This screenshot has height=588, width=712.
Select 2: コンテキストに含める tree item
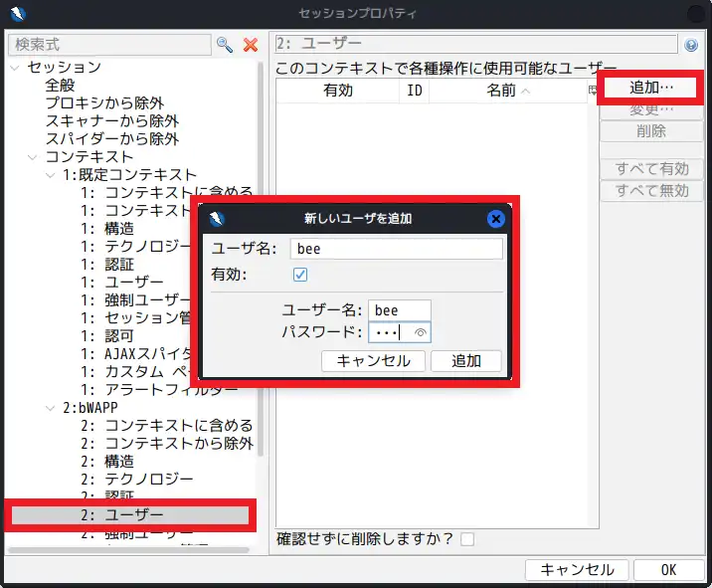(x=167, y=425)
